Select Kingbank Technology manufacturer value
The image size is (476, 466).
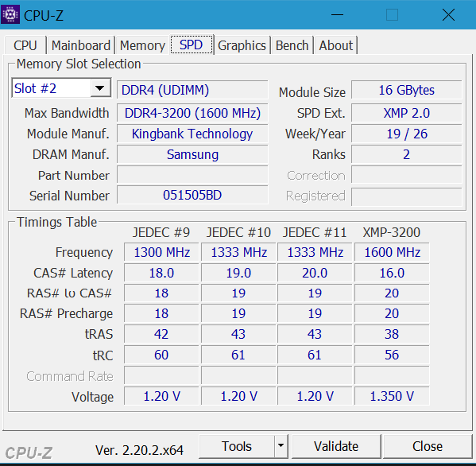click(x=192, y=134)
